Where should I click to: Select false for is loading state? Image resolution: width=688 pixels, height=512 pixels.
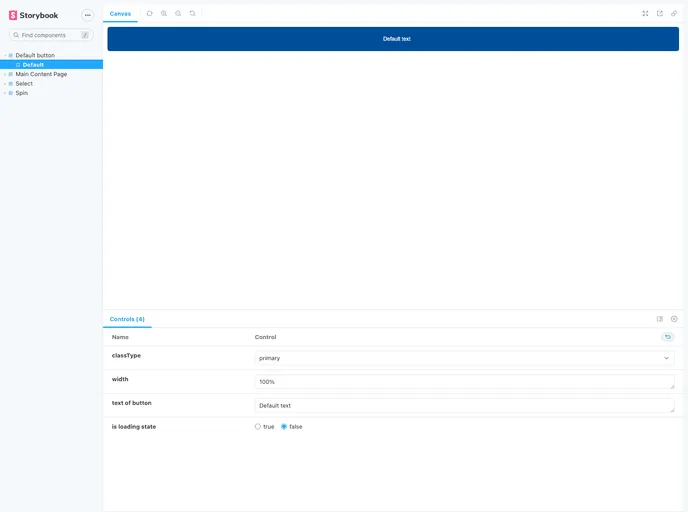click(284, 426)
